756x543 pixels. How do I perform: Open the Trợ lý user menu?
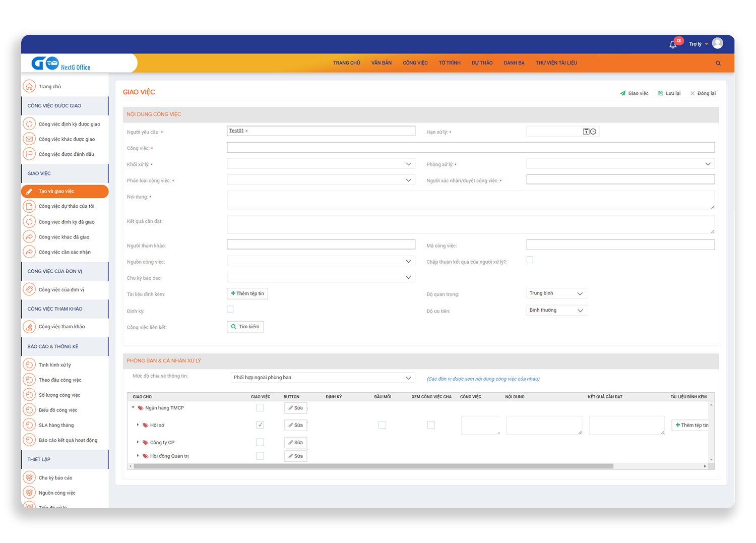[x=699, y=44]
